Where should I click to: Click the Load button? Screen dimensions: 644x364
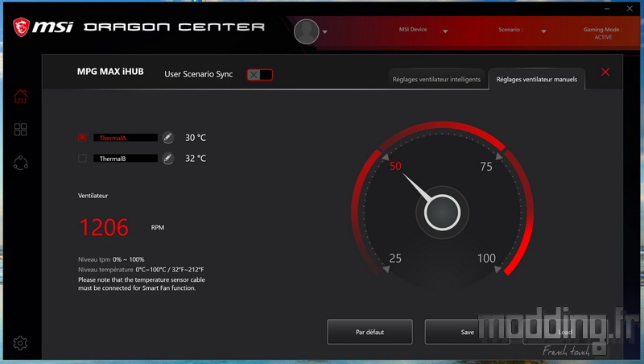tap(565, 332)
